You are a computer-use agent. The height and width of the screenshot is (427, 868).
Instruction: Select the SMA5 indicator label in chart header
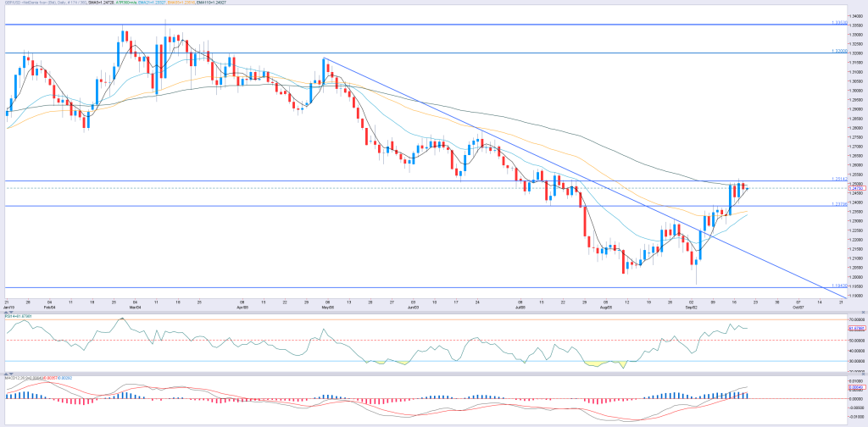(103, 3)
